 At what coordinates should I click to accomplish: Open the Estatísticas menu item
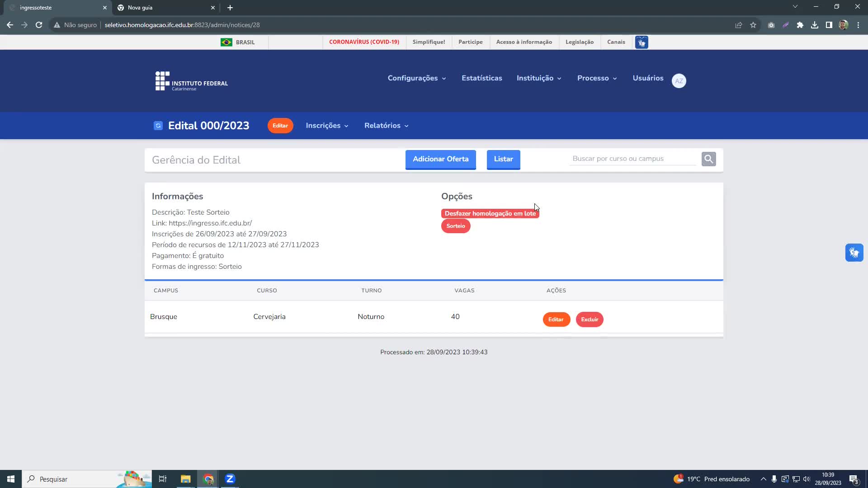click(482, 78)
